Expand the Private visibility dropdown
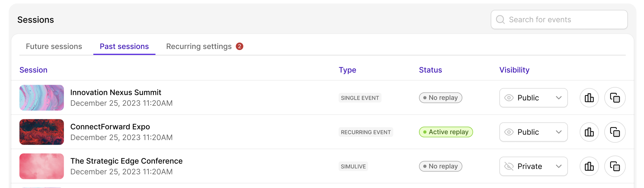Screen dimensions: 644x188 click(x=533, y=166)
